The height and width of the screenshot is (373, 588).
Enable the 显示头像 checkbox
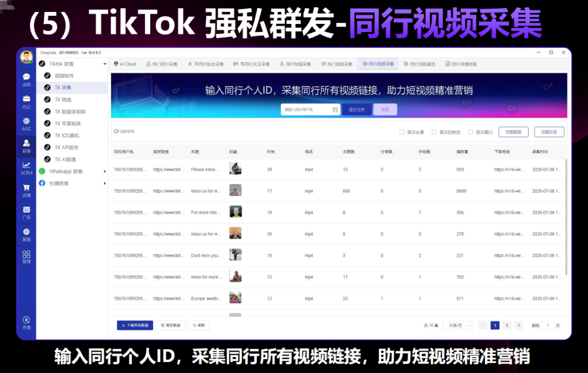pos(402,132)
